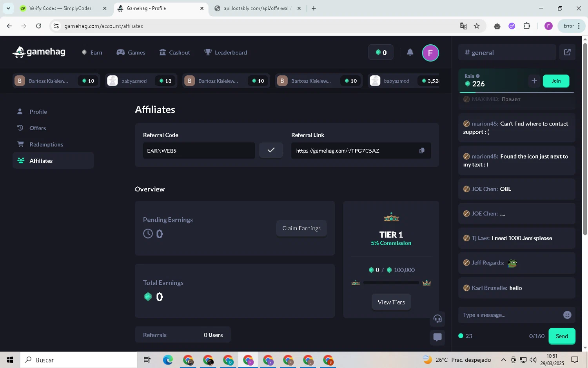Close the Gamehag - Profile tab
The image size is (588, 368).
[x=202, y=8]
